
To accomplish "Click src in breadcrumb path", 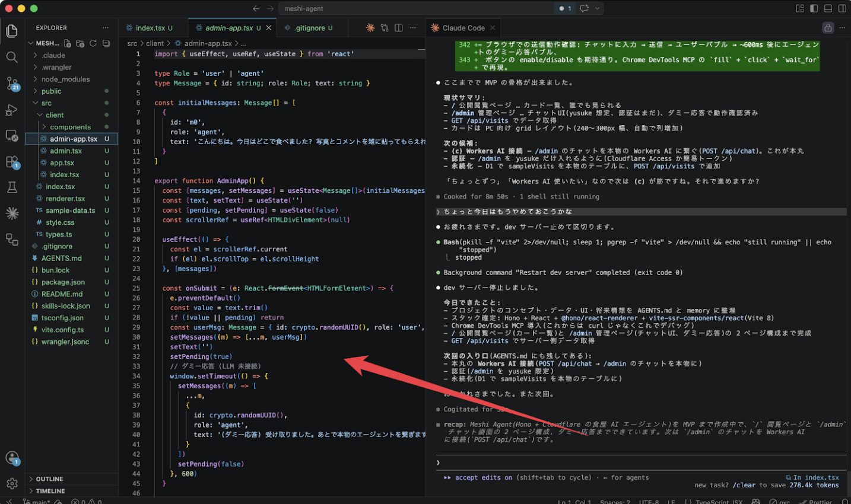I will [x=132, y=43].
